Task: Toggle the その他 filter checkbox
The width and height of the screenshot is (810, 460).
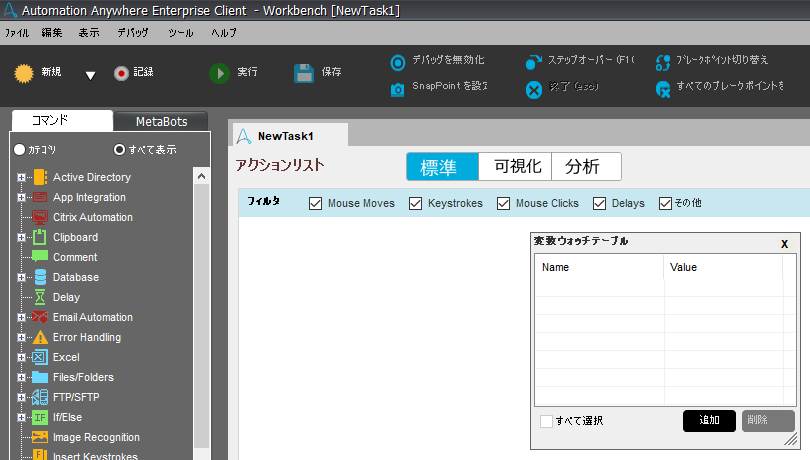Action: [x=665, y=204]
